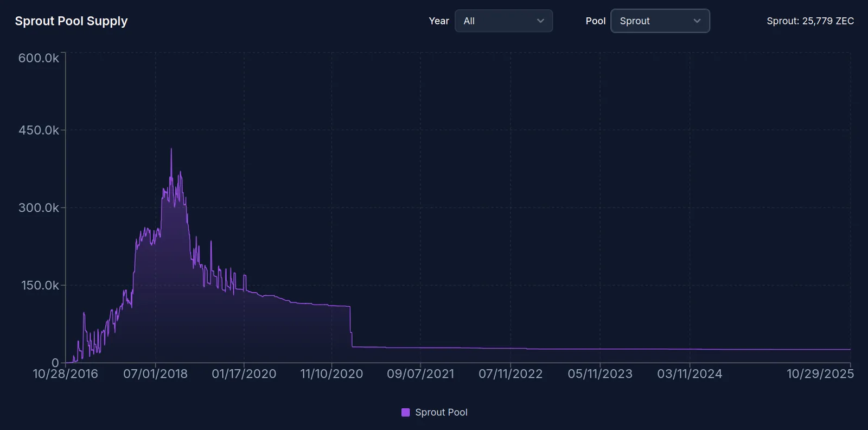The height and width of the screenshot is (430, 868).
Task: Click the Year label
Action: pos(439,21)
